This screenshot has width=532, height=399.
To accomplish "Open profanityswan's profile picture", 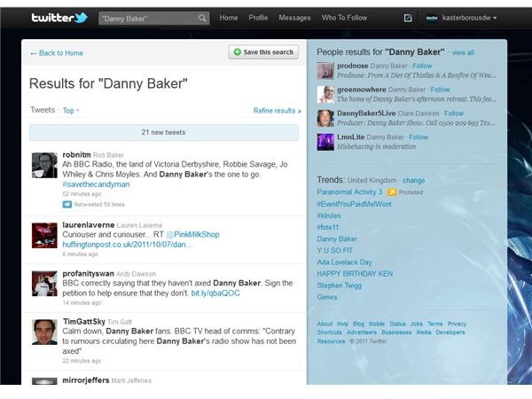I will pyautogui.click(x=44, y=284).
